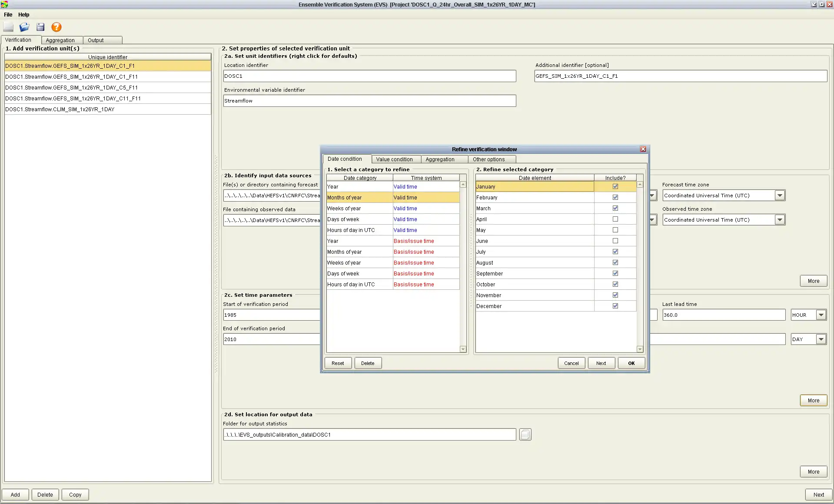Switch to the Value condition tab

394,159
